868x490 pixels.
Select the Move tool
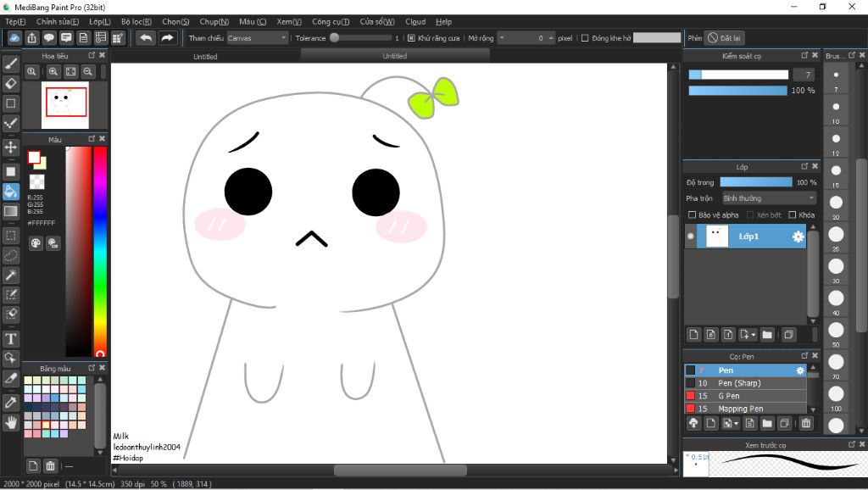(x=10, y=147)
